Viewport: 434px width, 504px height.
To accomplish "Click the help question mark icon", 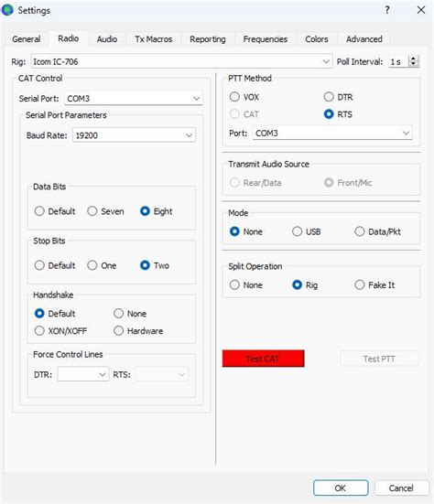I will [387, 10].
